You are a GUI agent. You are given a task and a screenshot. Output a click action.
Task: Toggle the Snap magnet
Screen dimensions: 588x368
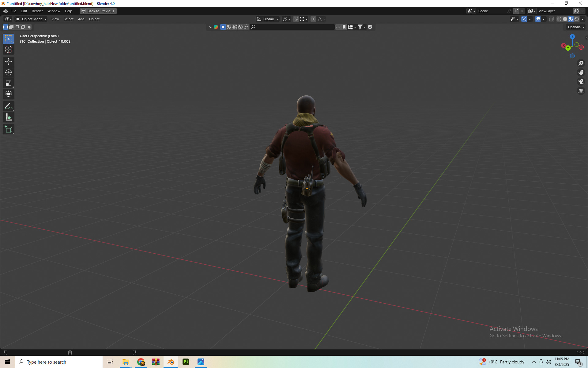[x=296, y=19]
